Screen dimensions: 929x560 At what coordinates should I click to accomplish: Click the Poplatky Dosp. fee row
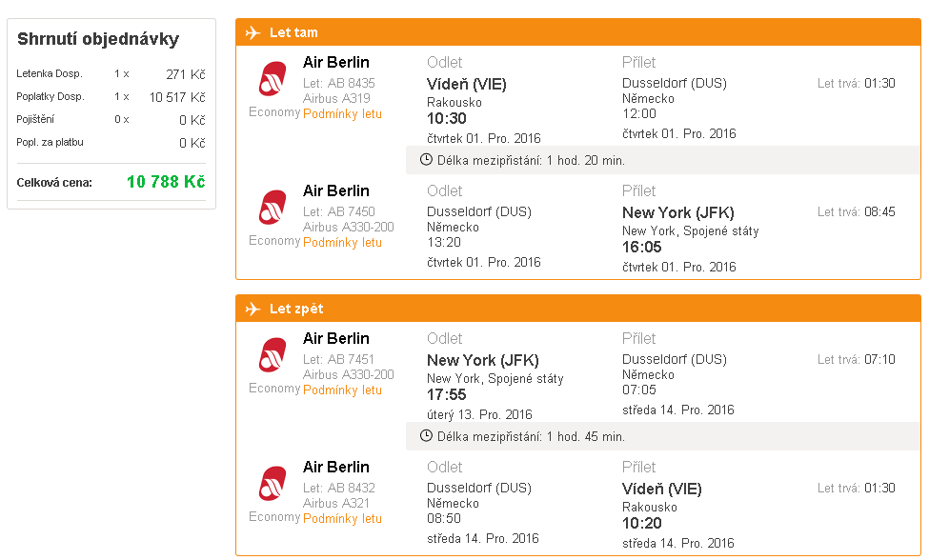click(x=111, y=97)
